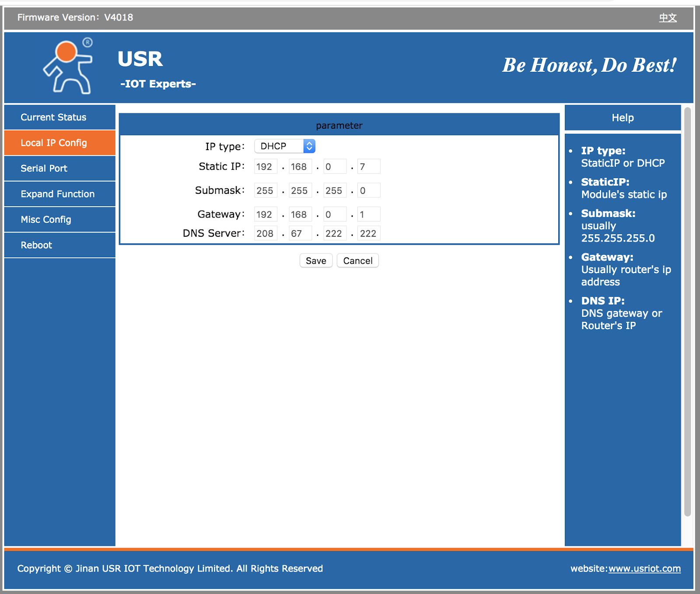Click Submask second octet field
Viewport: 700px width, 594px height.
(x=300, y=190)
